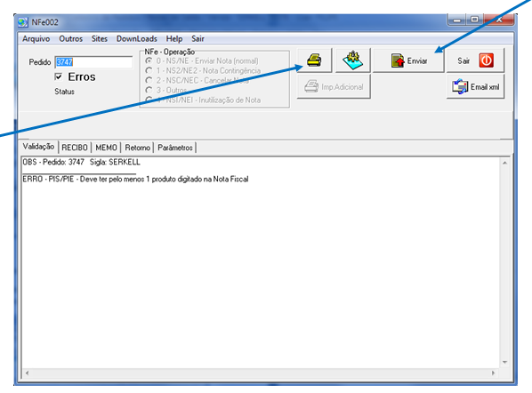Click the red power icon on Sair
532x393 pixels.
[487, 60]
